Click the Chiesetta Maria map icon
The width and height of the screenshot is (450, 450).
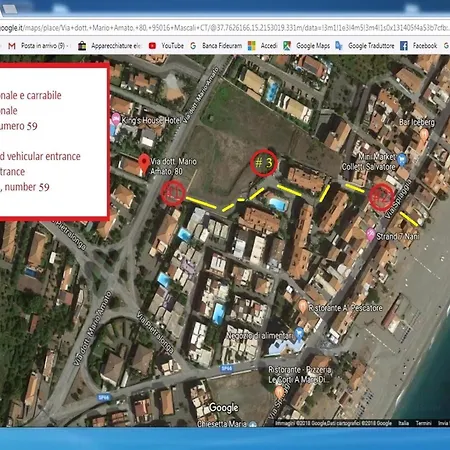tap(253, 424)
